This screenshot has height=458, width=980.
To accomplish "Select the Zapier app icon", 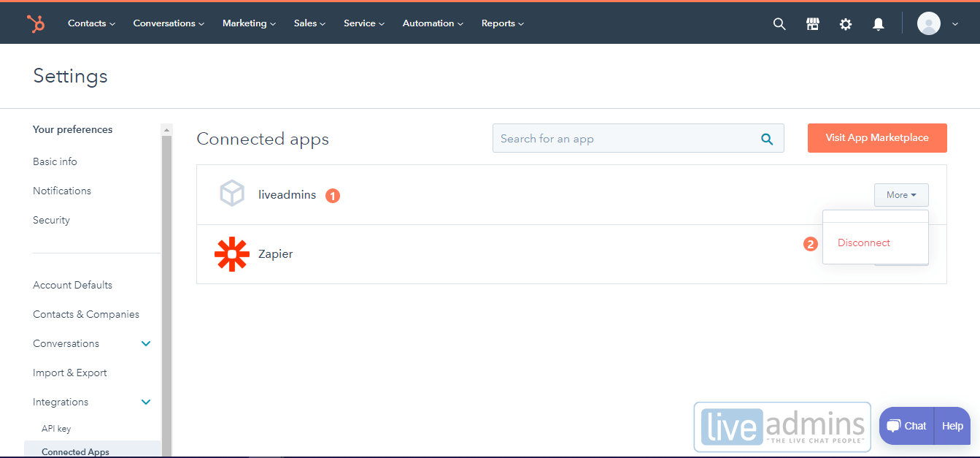I will (x=231, y=253).
